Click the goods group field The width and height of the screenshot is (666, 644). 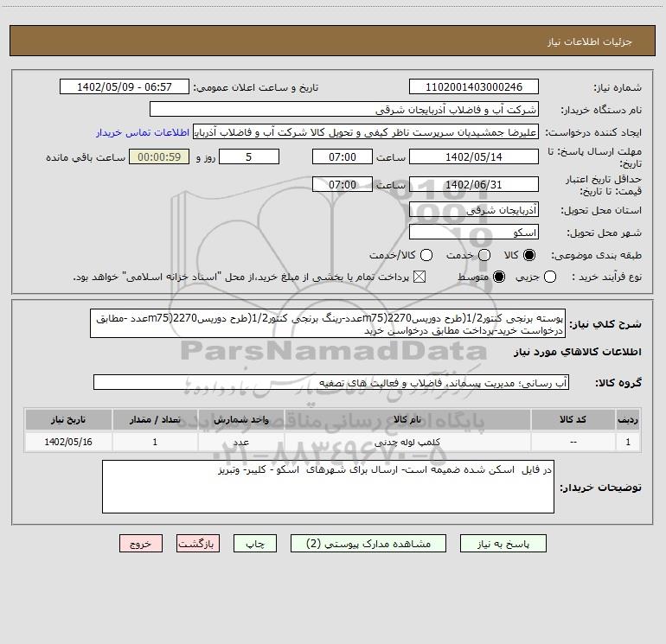point(331,382)
